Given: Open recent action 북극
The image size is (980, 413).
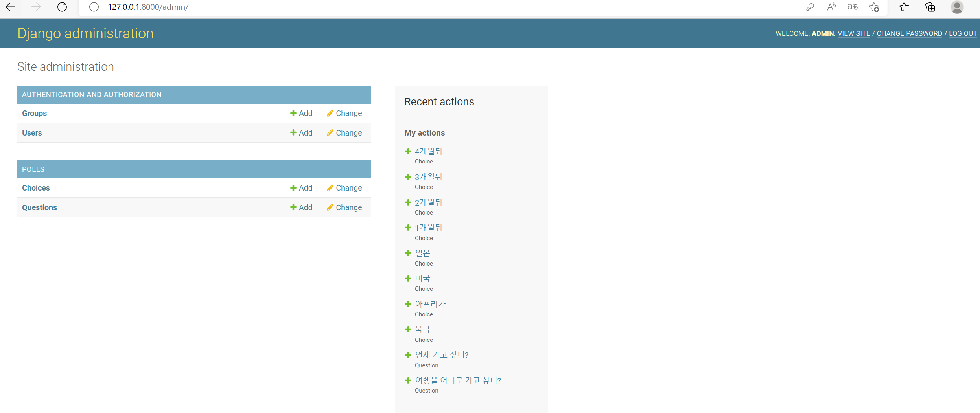Looking at the screenshot, I should click(x=423, y=329).
